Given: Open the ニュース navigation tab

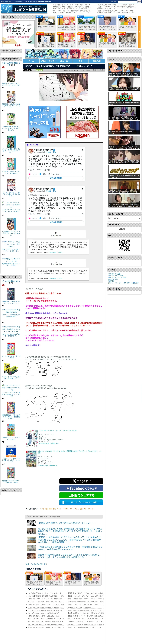Looking at the screenshot, I should 64,61.
